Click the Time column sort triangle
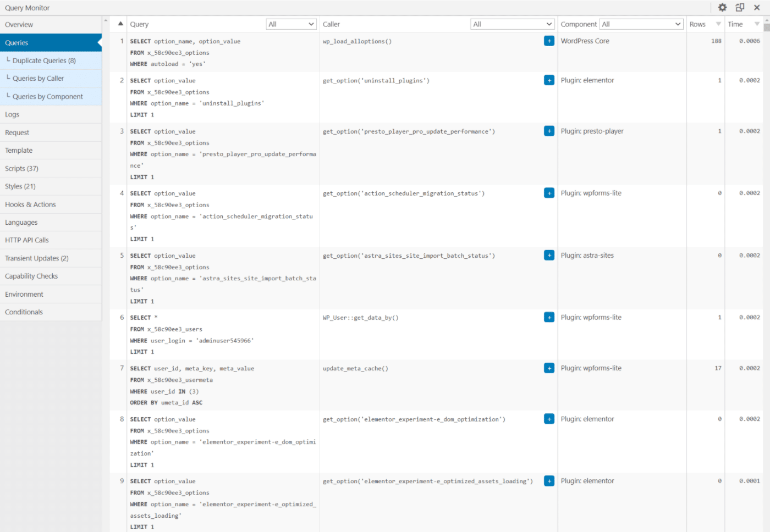 757,24
